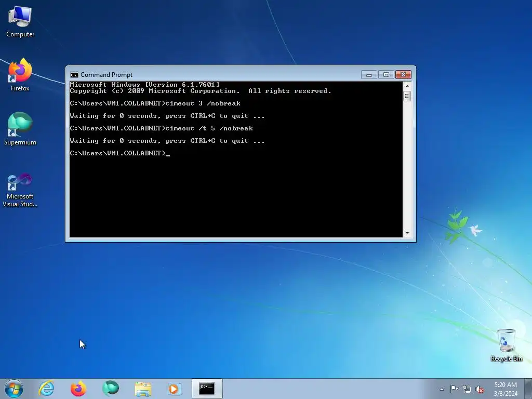Open the Windows Start menu
The height and width of the screenshot is (399, 532).
pos(14,389)
